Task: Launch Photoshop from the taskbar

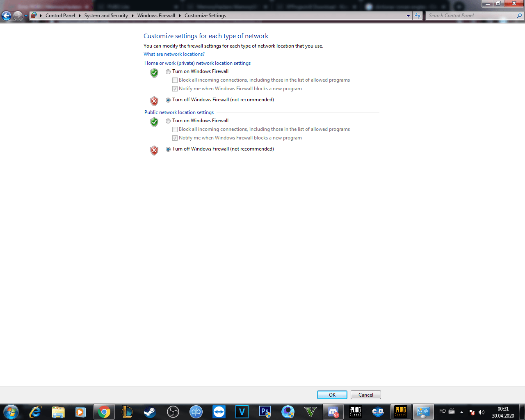Action: click(x=265, y=412)
